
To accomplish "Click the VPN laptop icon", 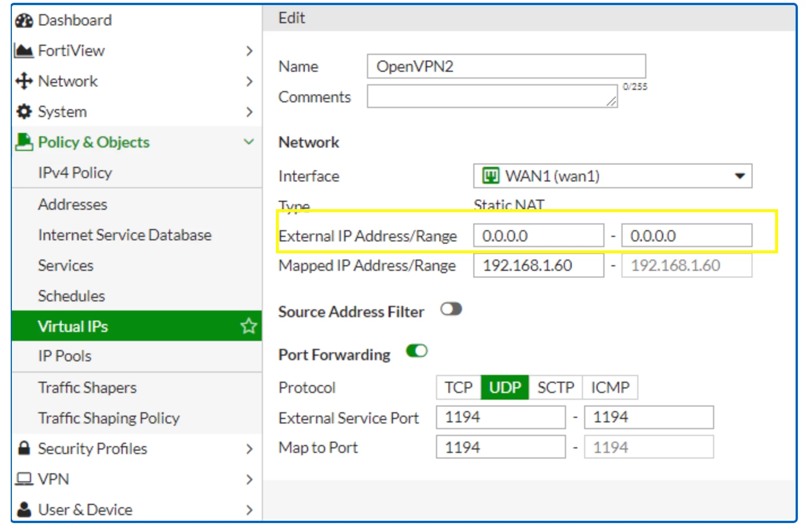I will pyautogui.click(x=24, y=479).
